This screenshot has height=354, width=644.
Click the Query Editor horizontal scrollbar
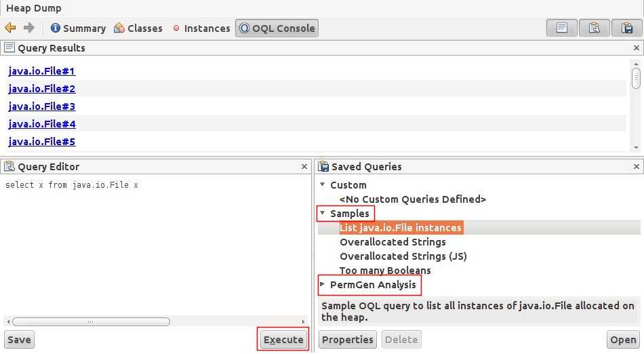pyautogui.click(x=91, y=321)
